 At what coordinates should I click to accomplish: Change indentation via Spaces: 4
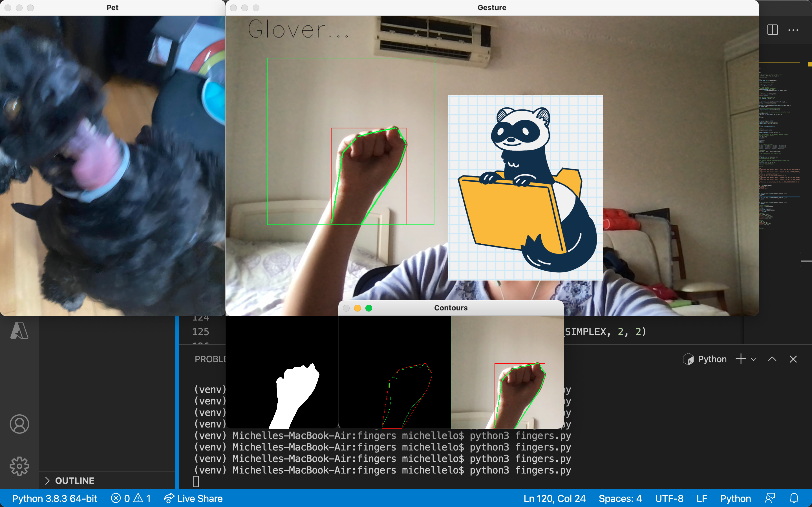(x=620, y=498)
